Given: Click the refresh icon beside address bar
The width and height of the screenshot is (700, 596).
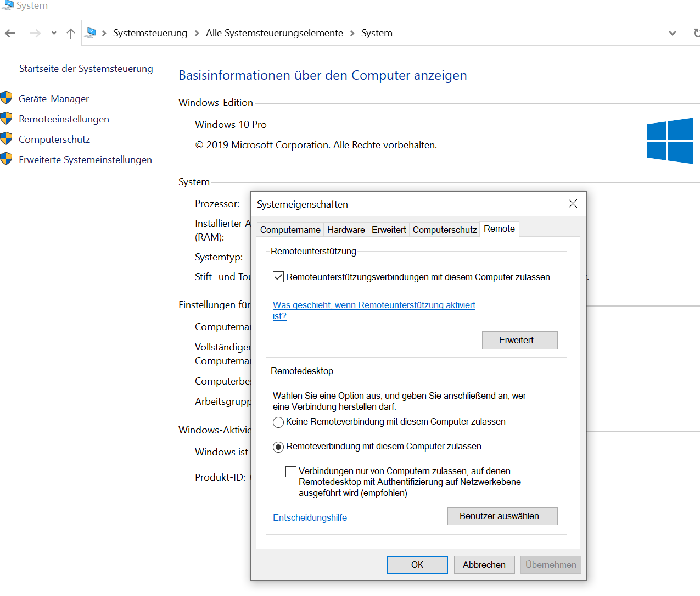Looking at the screenshot, I should click(x=696, y=33).
